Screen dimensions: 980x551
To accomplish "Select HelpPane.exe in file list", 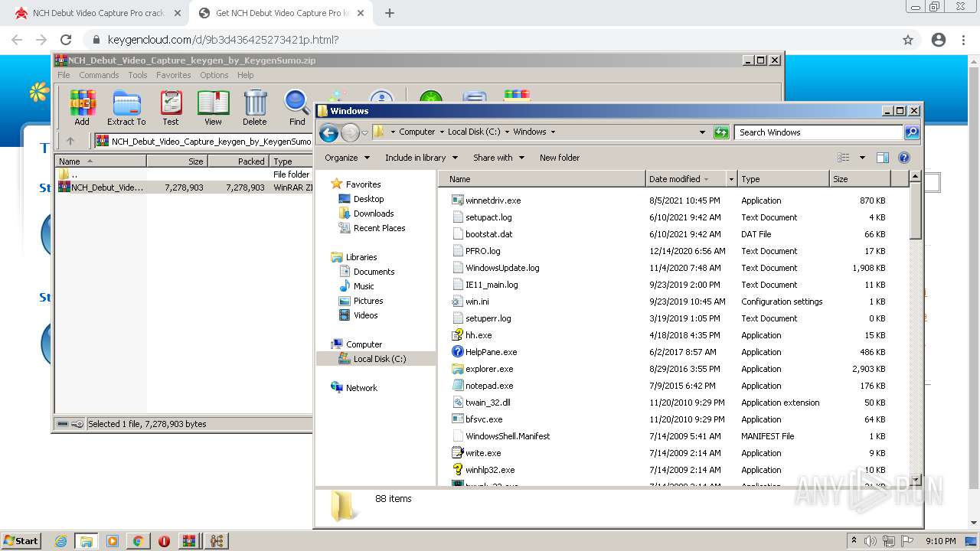I will click(490, 352).
